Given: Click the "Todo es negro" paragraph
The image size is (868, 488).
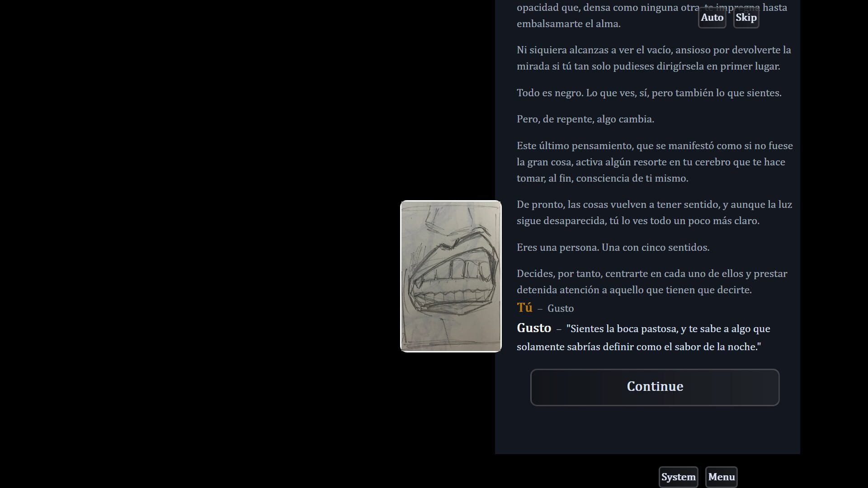Looking at the screenshot, I should [649, 93].
